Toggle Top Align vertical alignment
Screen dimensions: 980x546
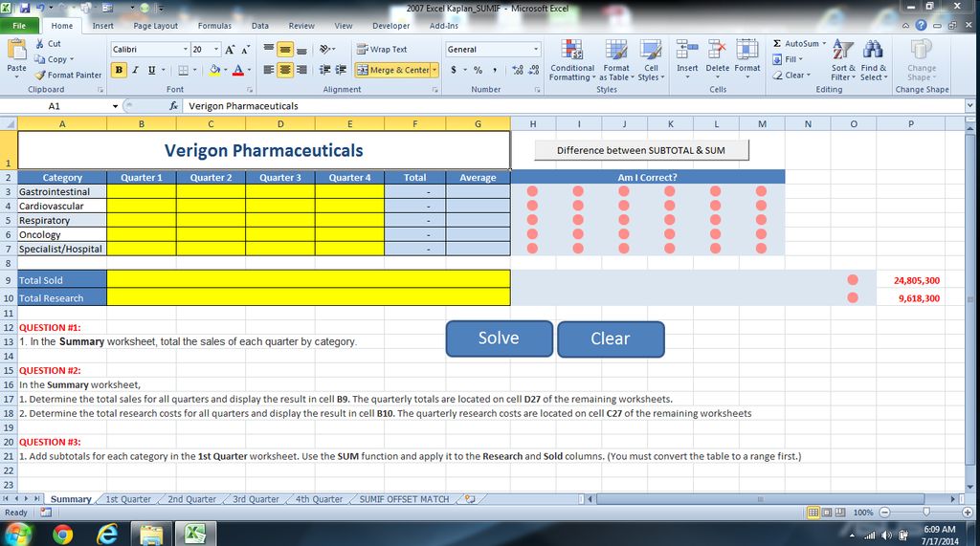(269, 50)
